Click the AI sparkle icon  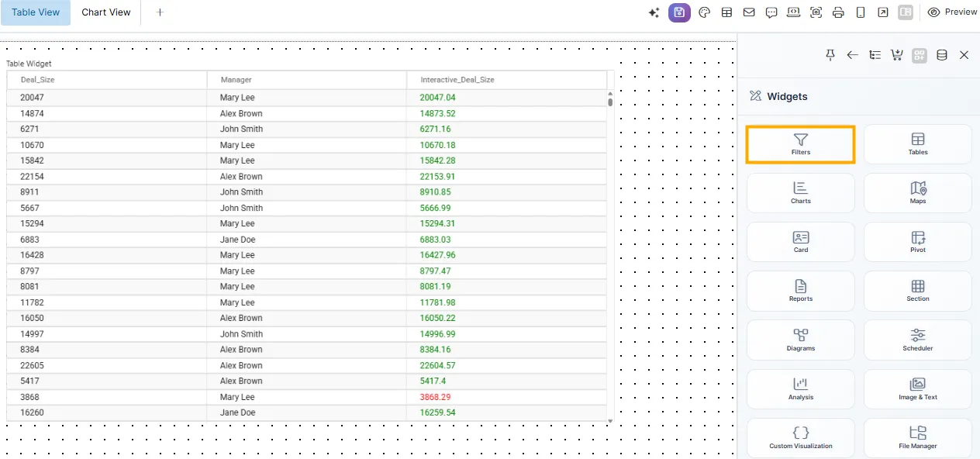pyautogui.click(x=654, y=12)
